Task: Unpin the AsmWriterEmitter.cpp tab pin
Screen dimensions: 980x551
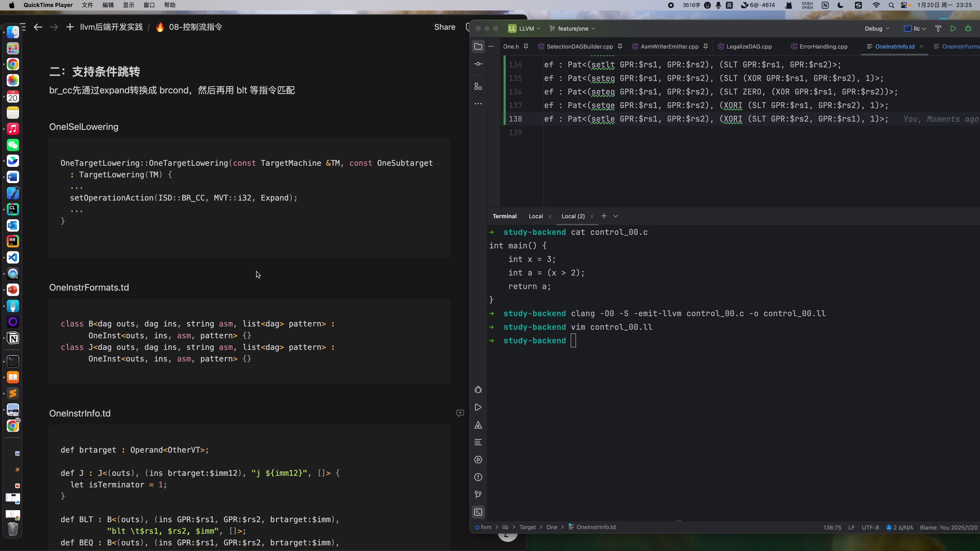Action: point(706,46)
